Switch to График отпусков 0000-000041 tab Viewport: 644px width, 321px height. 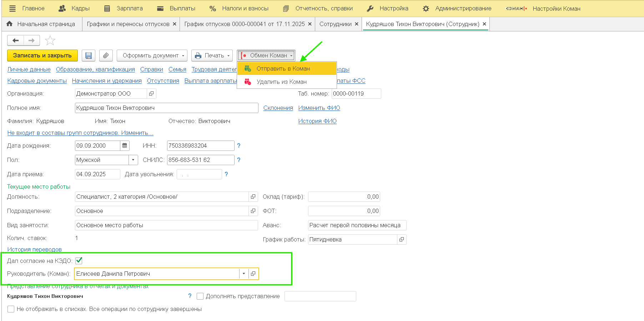click(244, 24)
